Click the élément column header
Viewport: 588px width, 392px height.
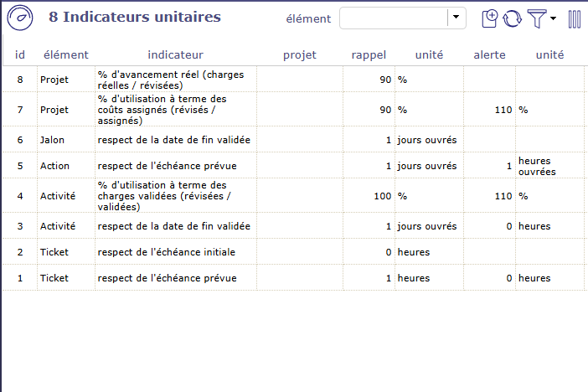(65, 55)
